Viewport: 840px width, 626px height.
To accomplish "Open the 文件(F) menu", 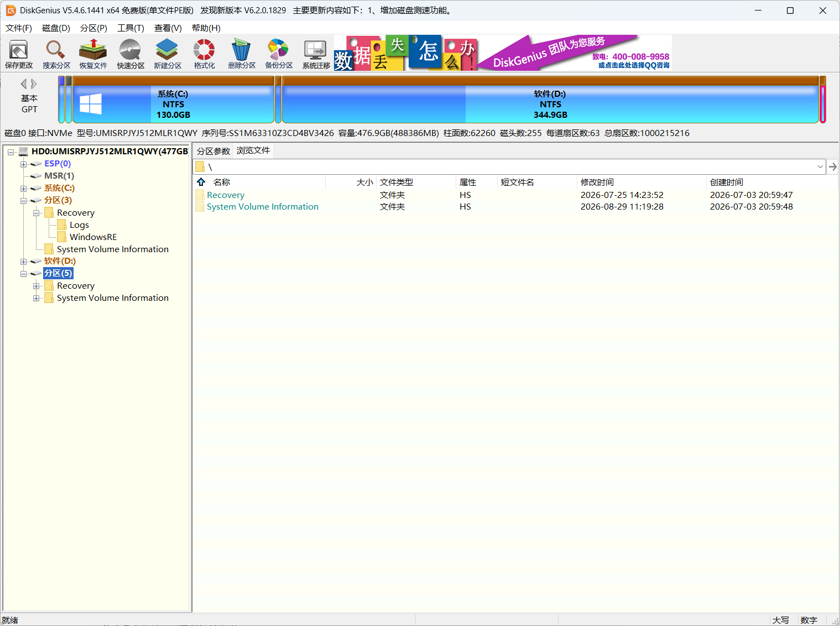I will point(19,28).
